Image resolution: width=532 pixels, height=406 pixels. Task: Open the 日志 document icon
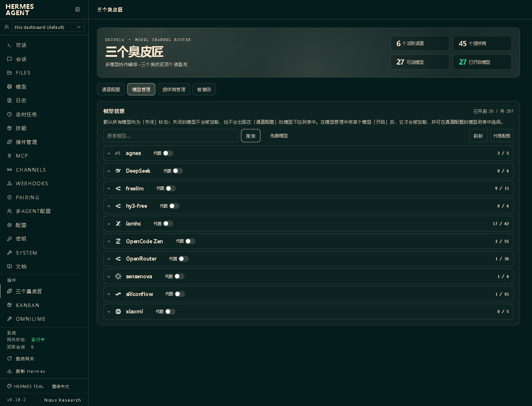pos(10,100)
